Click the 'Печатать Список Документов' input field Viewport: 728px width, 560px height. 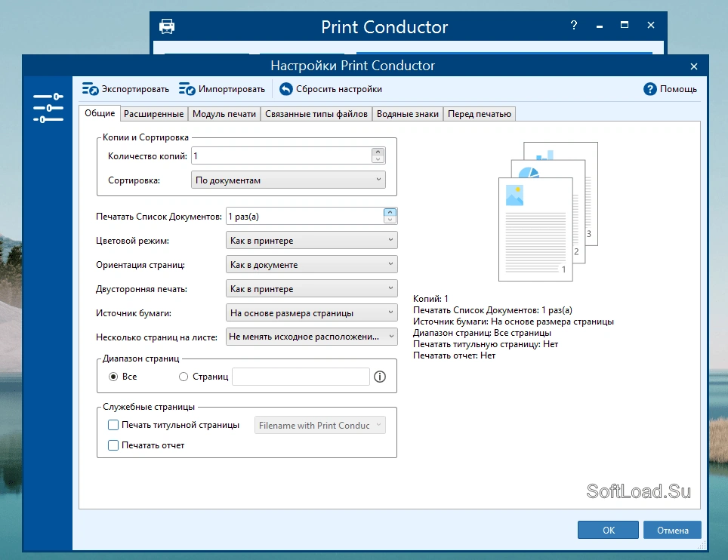click(305, 216)
